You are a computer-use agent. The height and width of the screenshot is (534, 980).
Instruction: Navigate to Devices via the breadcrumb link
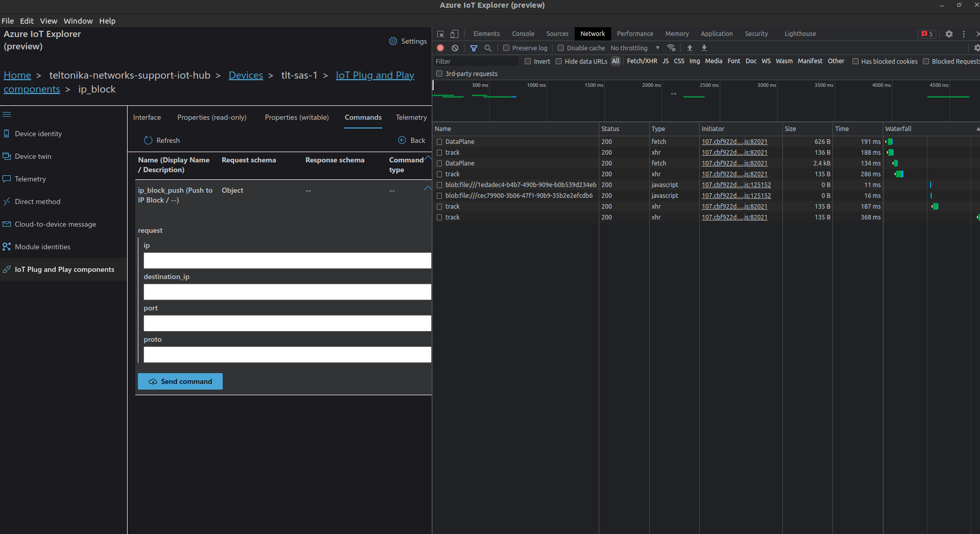tap(245, 75)
